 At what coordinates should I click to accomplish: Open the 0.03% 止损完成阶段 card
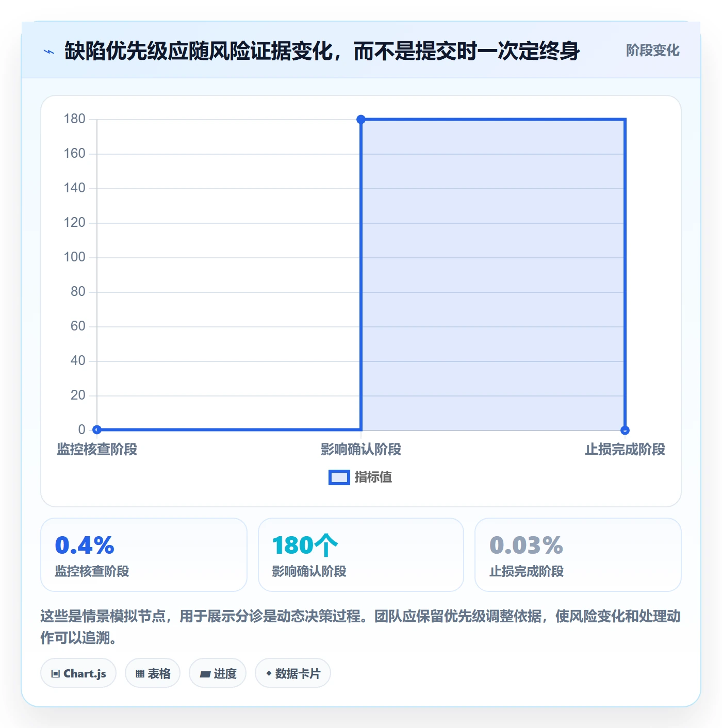coord(578,555)
